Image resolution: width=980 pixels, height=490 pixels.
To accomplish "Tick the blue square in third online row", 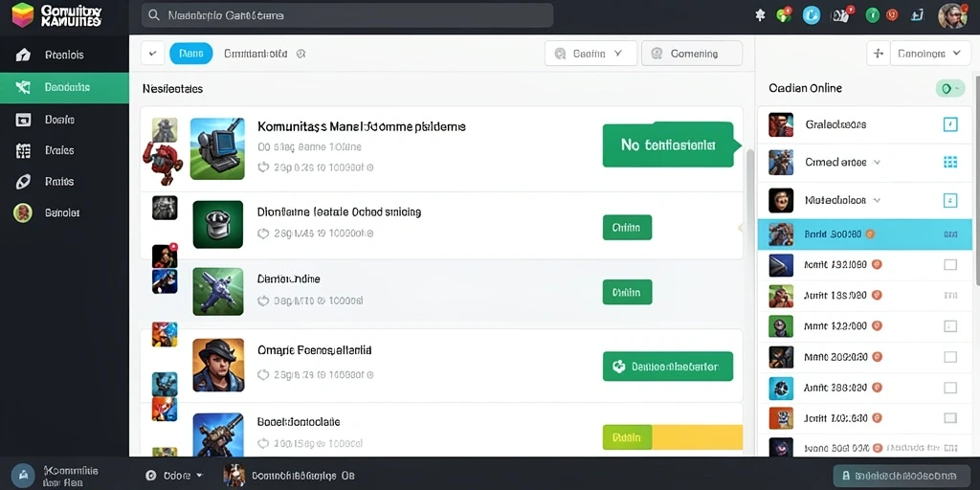I will 950,201.
